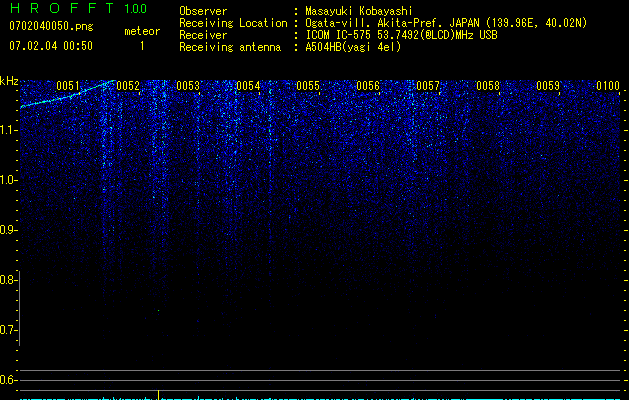The width and height of the screenshot is (629, 400).
Task: Click the 1.1 kHz axis tick label
Action: coord(8,130)
